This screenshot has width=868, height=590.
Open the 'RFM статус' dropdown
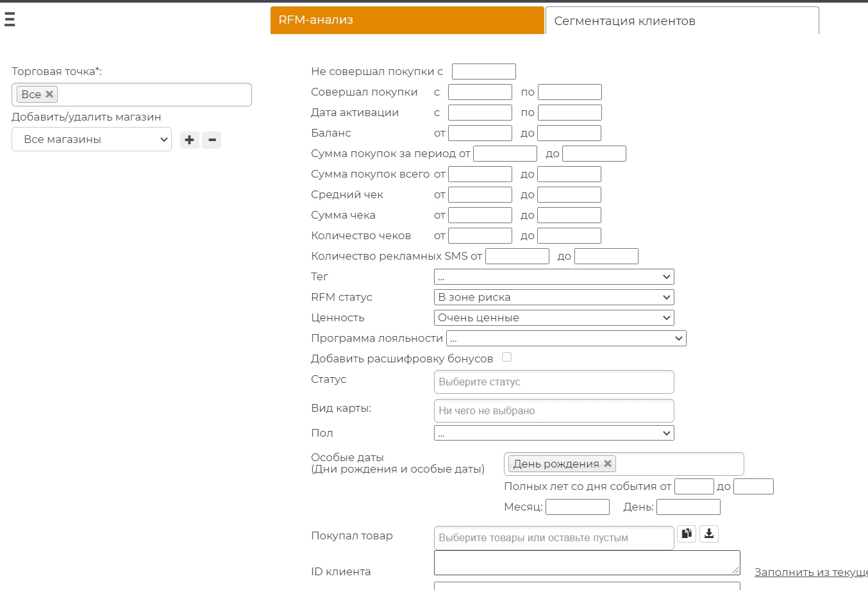pyautogui.click(x=554, y=298)
